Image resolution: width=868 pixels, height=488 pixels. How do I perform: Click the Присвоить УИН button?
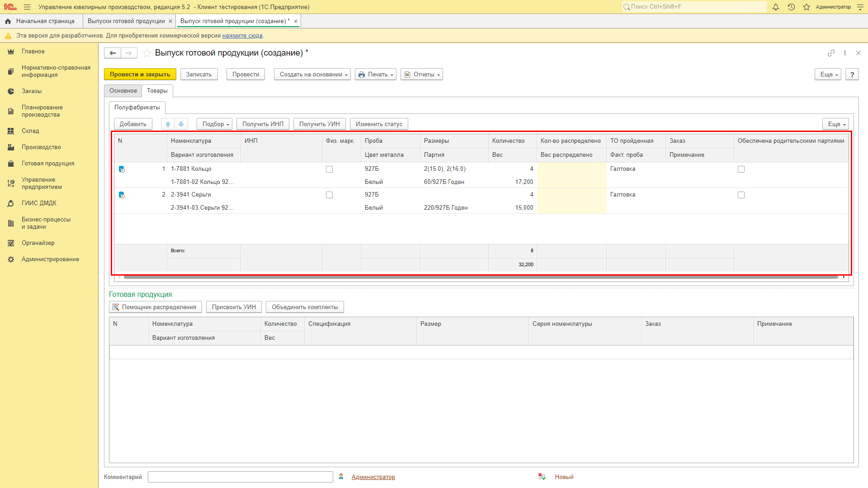tap(234, 307)
